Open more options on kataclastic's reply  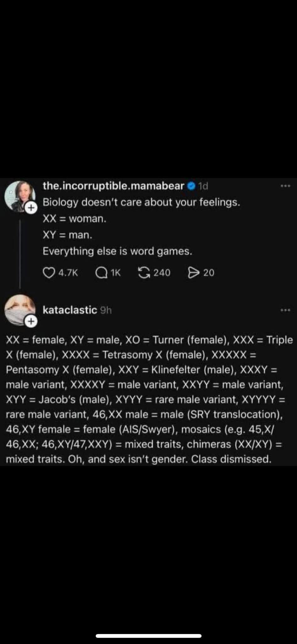point(285,310)
